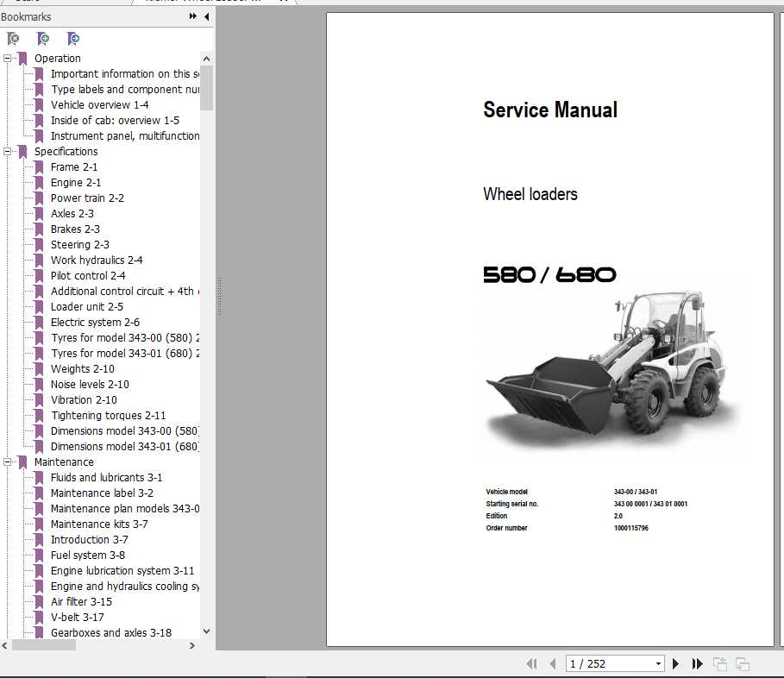Image resolution: width=784 pixels, height=678 pixels.
Task: Jump to Tightening torques 2-11 bookmark
Action: tap(108, 415)
